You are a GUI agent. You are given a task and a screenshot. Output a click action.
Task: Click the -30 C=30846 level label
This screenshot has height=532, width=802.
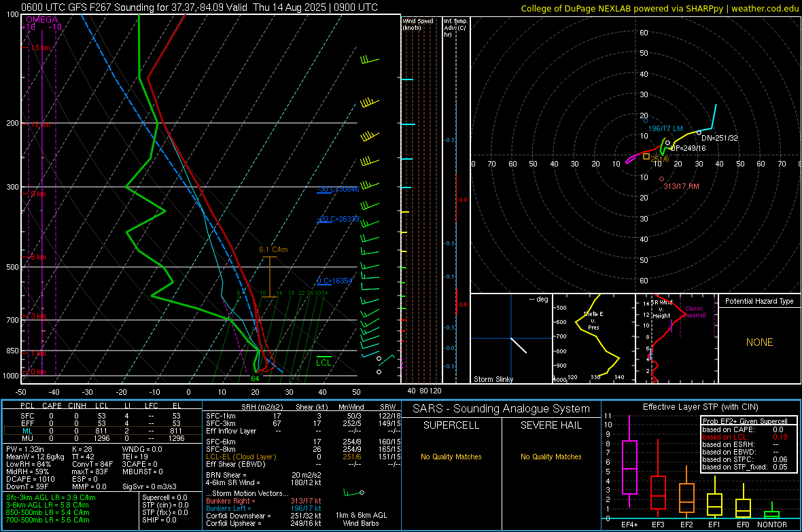click(x=338, y=190)
